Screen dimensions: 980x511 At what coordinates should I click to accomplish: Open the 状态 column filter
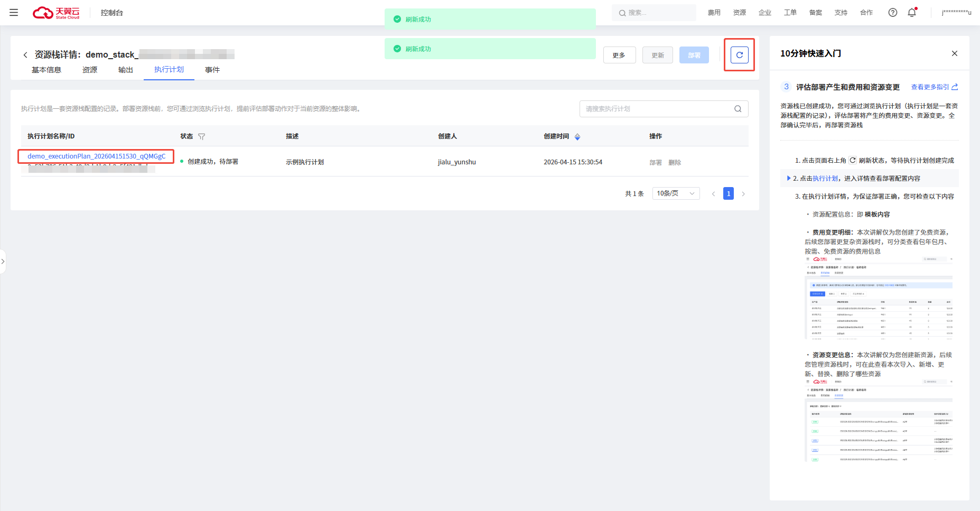(201, 136)
